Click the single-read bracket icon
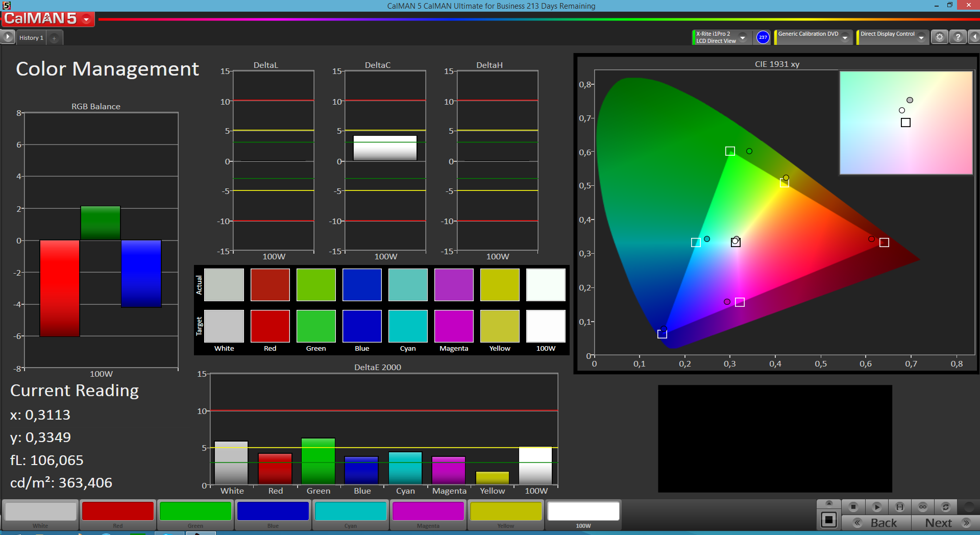The image size is (980, 535). [899, 507]
